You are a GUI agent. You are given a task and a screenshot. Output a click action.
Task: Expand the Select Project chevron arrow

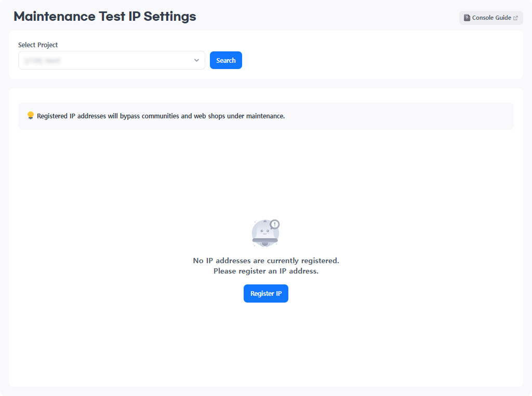[x=196, y=60]
